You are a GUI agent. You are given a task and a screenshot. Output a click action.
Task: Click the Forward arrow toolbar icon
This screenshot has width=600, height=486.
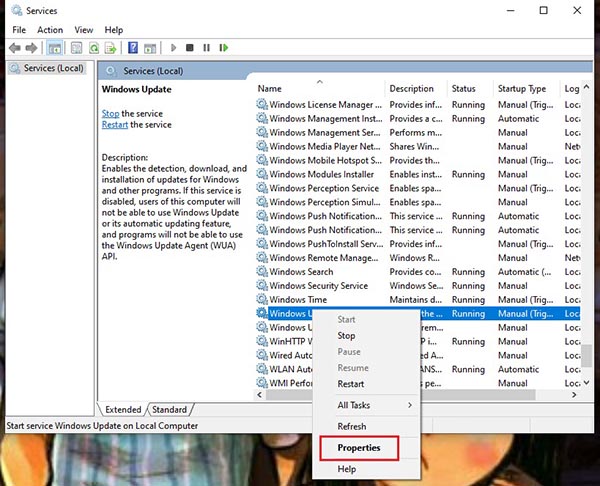31,48
